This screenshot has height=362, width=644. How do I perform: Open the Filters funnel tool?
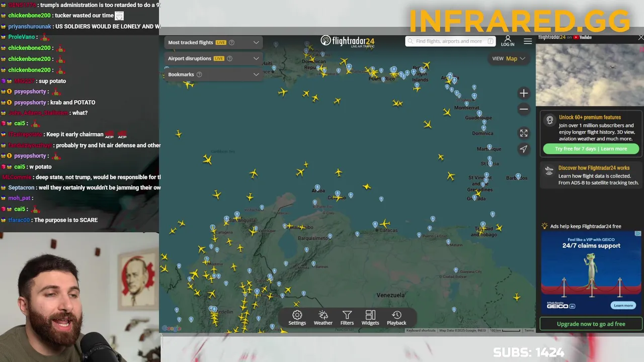tap(347, 318)
